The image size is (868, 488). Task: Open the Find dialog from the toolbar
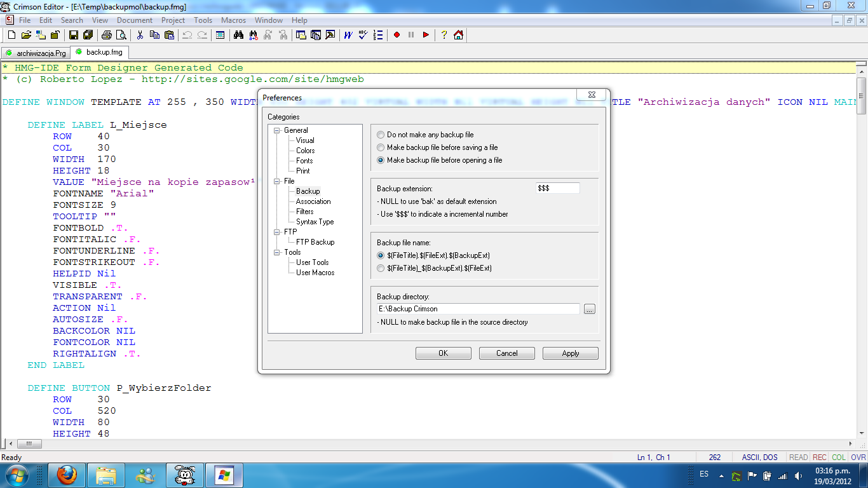[x=237, y=35]
